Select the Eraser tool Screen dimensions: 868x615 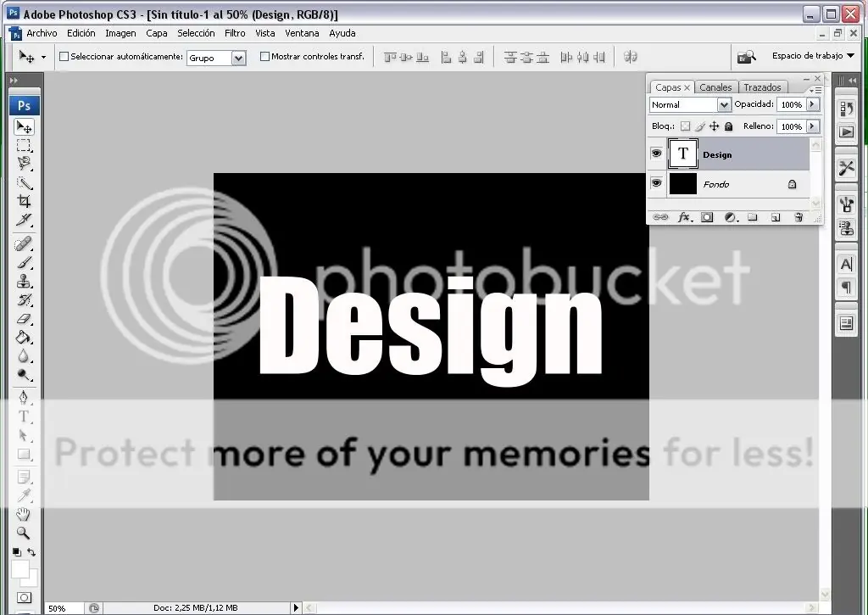24,319
